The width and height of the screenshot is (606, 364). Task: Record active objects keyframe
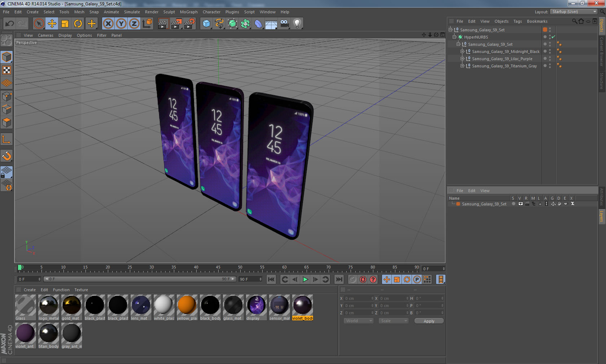click(353, 279)
